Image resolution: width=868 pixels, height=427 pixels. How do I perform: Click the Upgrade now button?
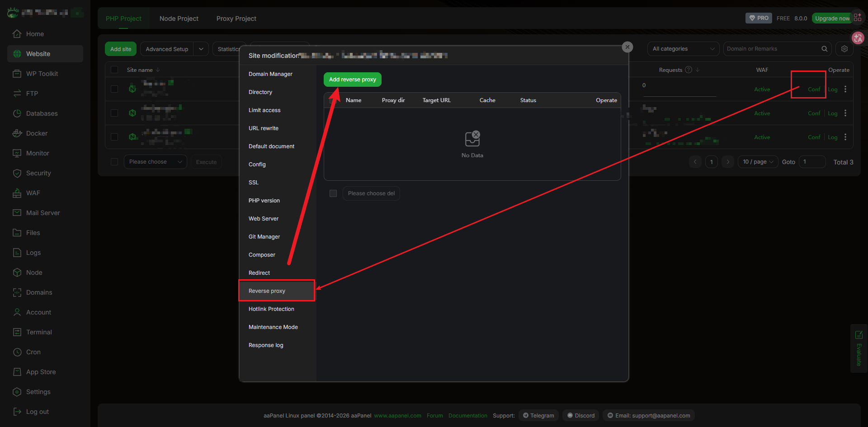(x=832, y=19)
